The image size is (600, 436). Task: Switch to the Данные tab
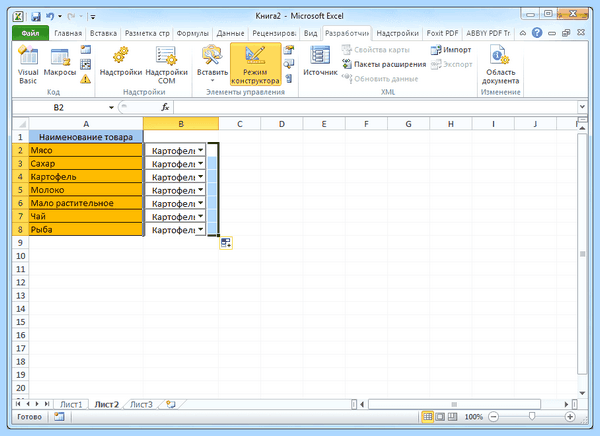(x=230, y=33)
